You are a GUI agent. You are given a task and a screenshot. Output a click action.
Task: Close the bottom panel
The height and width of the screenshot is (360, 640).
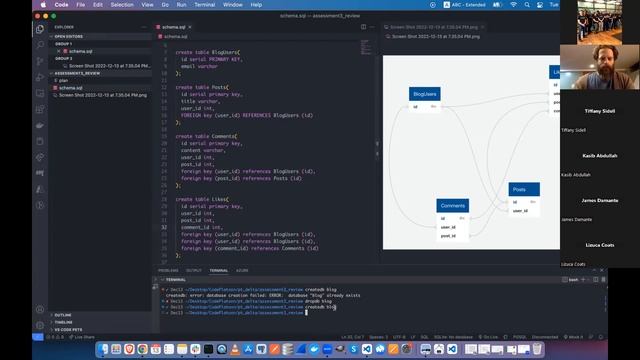[602, 270]
